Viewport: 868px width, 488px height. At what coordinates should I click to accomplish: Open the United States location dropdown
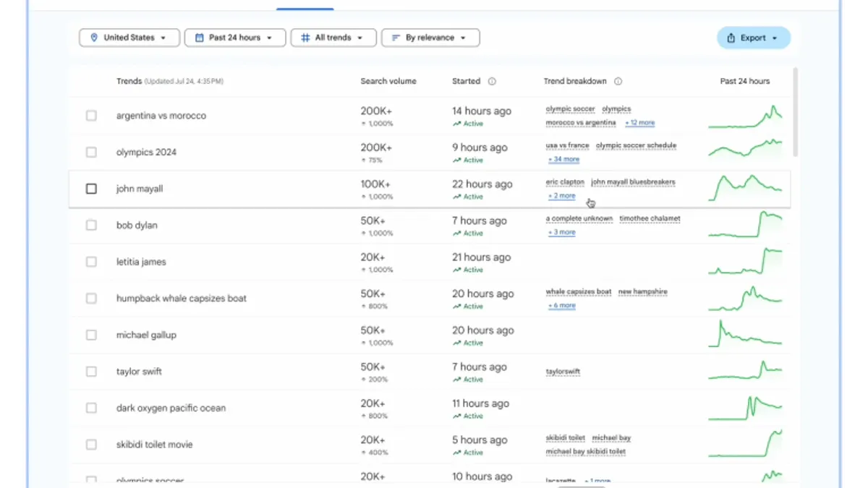coord(129,38)
